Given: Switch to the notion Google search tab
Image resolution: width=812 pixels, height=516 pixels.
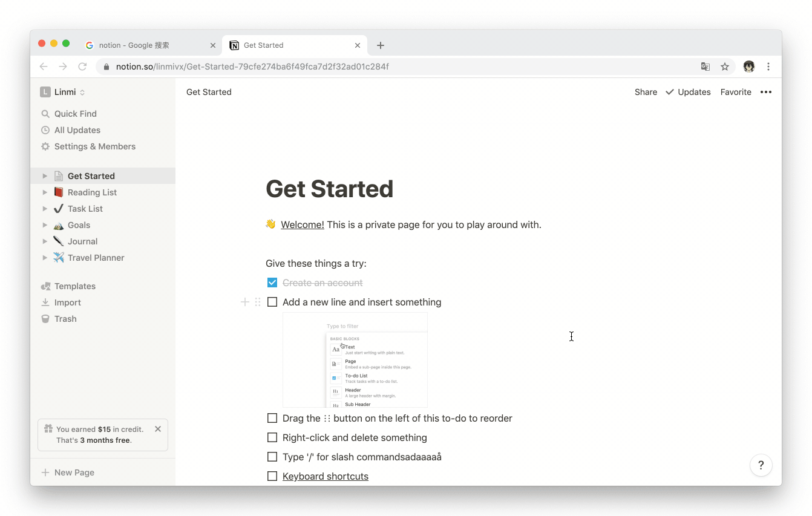Looking at the screenshot, I should tap(151, 45).
